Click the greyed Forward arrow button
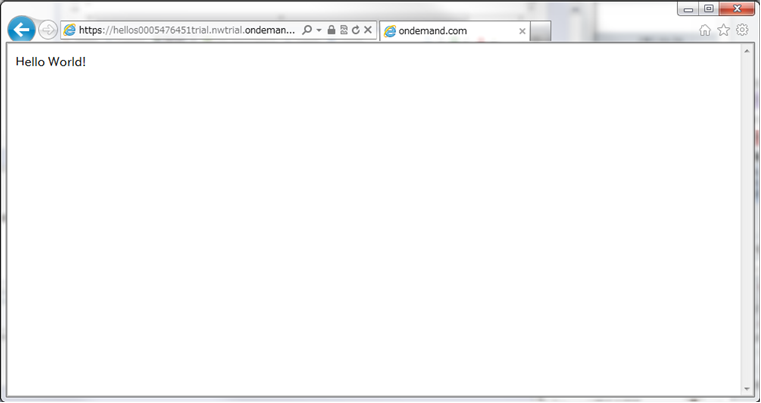Screen dimensions: 761x403 click(x=48, y=30)
